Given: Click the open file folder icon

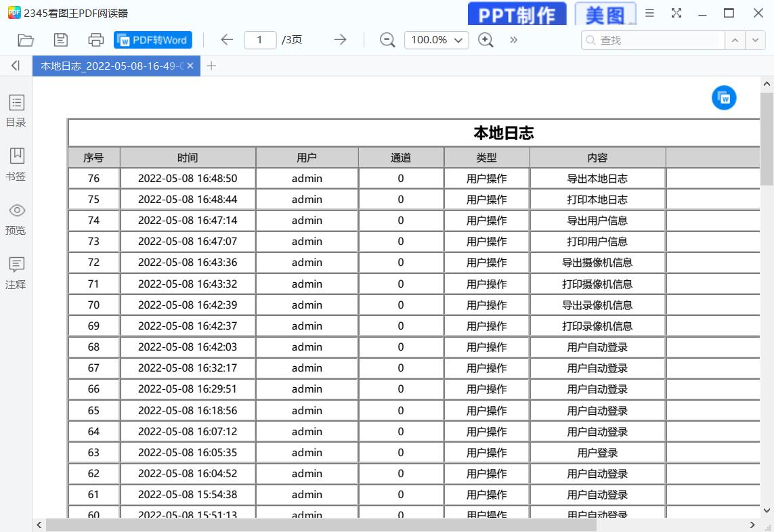Looking at the screenshot, I should pyautogui.click(x=26, y=40).
